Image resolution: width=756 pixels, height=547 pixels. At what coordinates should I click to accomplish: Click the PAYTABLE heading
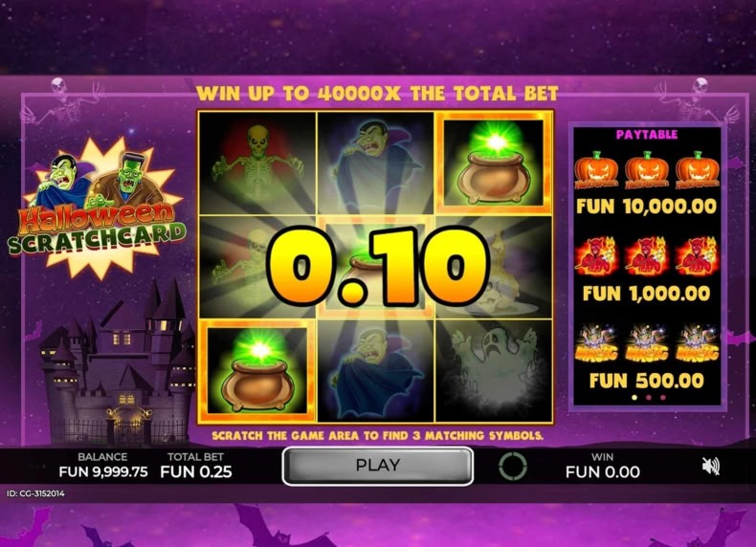coord(647,135)
